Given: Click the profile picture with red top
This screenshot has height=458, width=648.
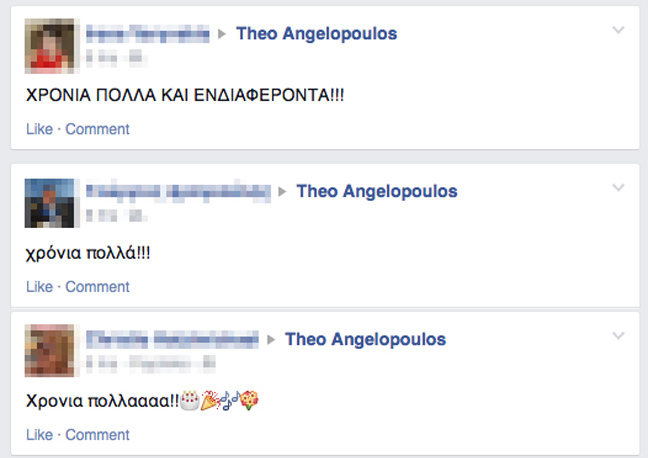Looking at the screenshot, I should click(50, 46).
